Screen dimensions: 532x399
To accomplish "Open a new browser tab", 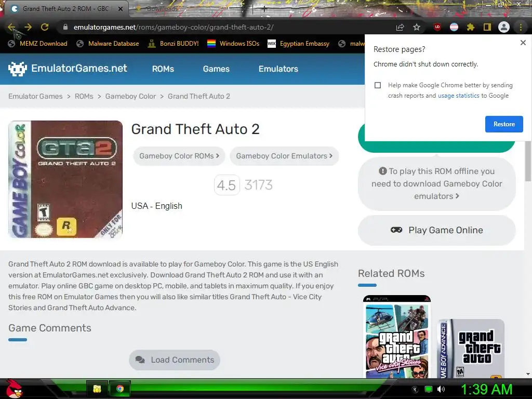I will point(264,9).
